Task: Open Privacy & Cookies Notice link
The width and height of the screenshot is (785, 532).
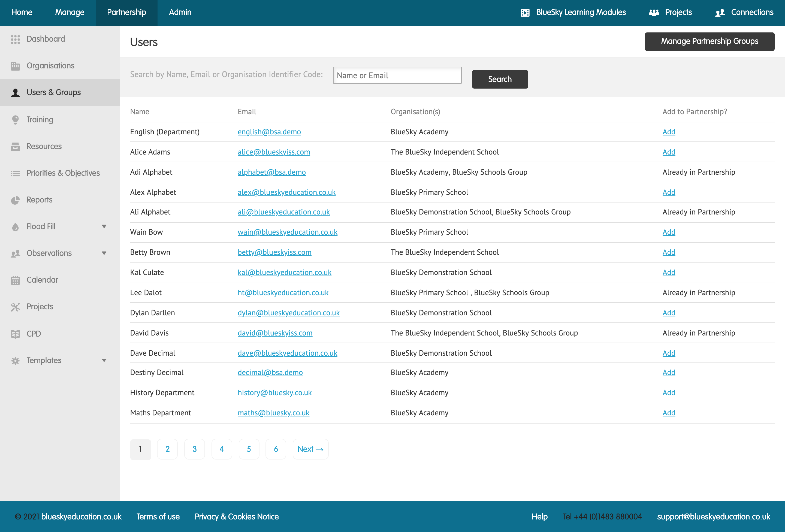Action: click(236, 517)
